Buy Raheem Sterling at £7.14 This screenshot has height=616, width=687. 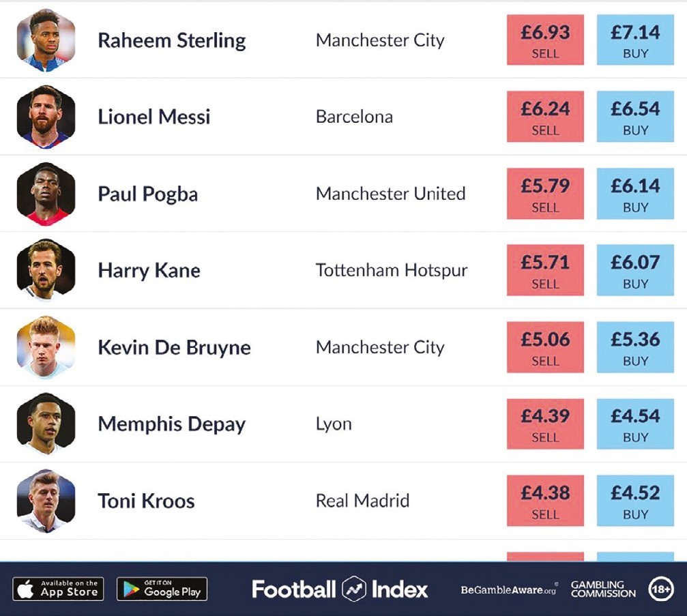pyautogui.click(x=634, y=40)
